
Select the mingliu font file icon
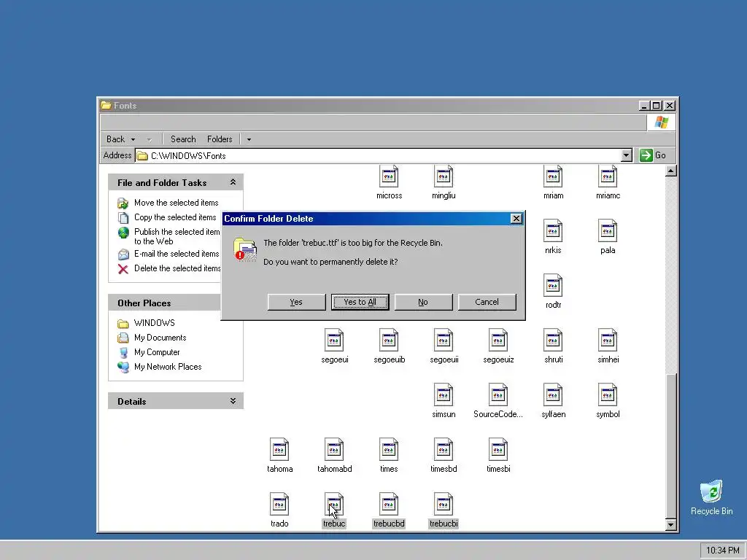[444, 176]
